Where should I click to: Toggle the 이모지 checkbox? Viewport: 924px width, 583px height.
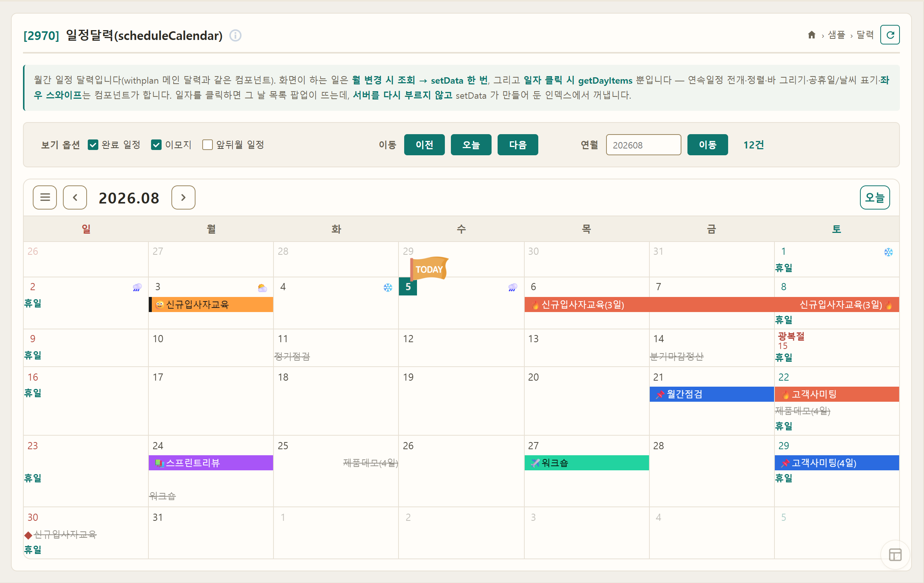[156, 145]
